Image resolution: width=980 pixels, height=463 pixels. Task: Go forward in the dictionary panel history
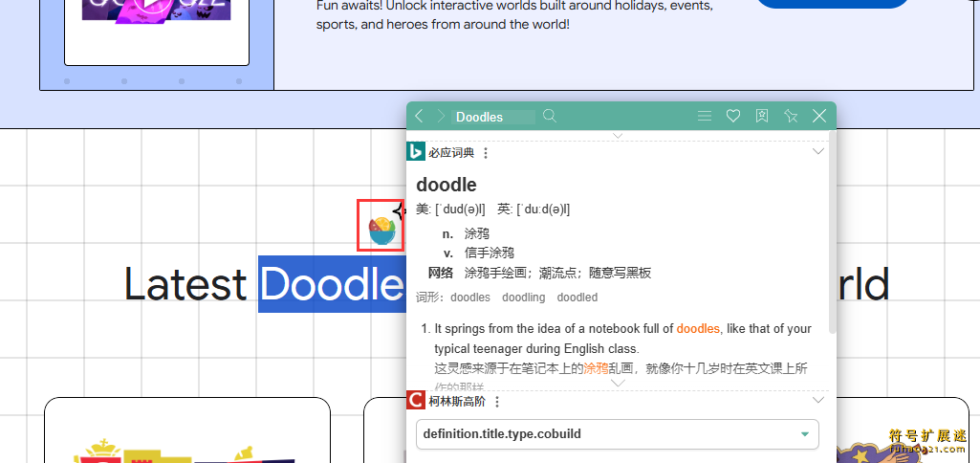(442, 116)
